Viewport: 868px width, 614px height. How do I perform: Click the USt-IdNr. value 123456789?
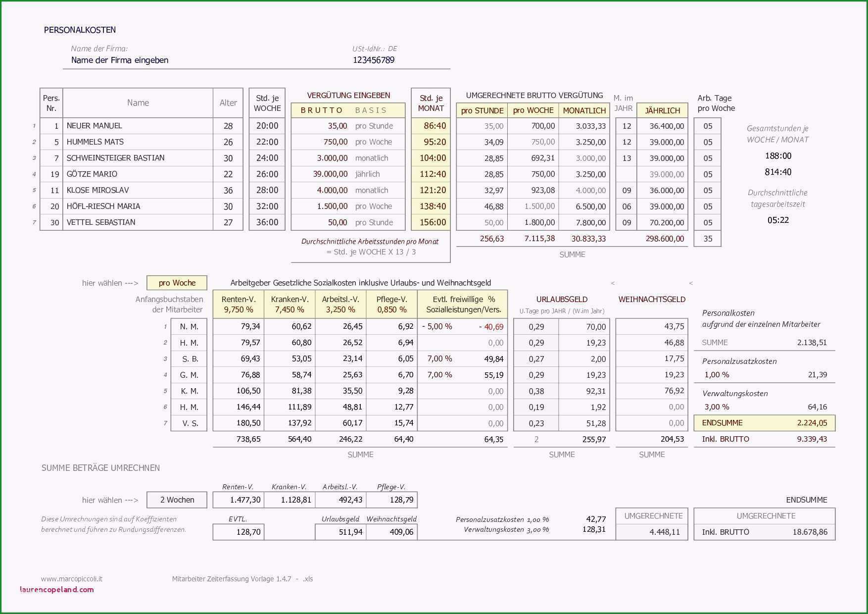coord(374,60)
